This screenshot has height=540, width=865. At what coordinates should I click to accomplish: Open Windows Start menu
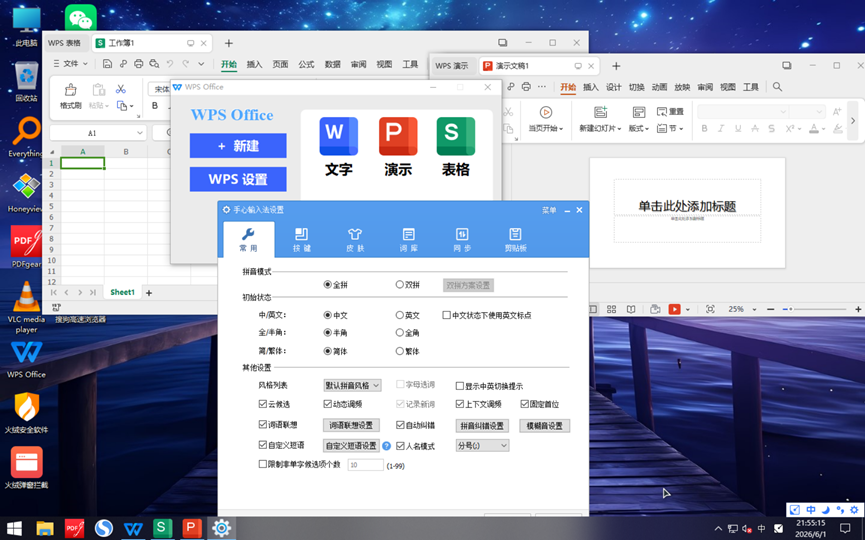point(14,528)
